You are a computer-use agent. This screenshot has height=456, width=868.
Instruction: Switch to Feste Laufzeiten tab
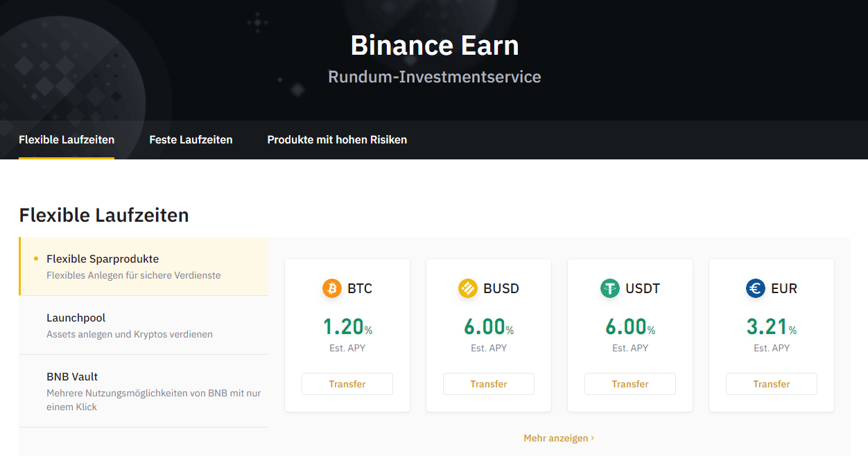coord(191,139)
